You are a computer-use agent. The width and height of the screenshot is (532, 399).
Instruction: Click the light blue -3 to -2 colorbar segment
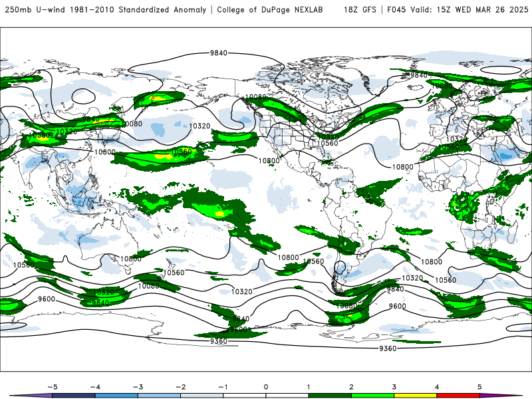pos(159,396)
